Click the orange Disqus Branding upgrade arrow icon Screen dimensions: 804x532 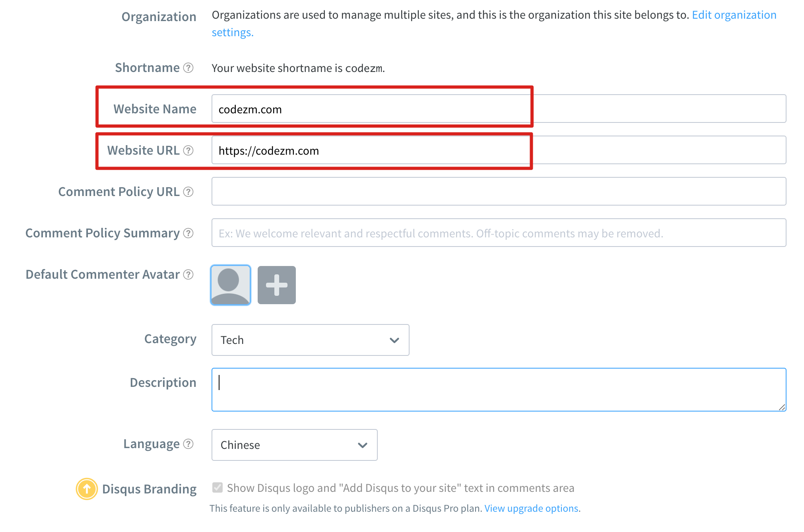pyautogui.click(x=87, y=489)
